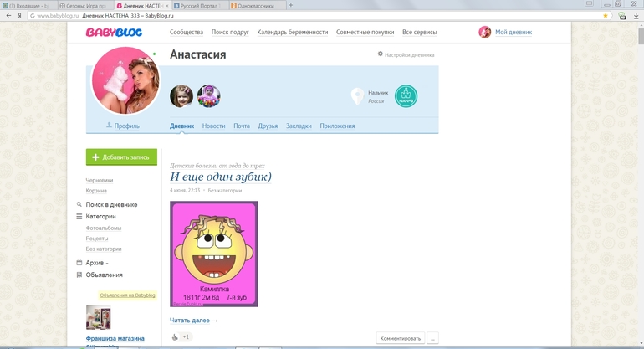Image resolution: width=644 pixels, height=349 pixels.
Task: Open Без категории in sidebar
Action: pos(104,249)
